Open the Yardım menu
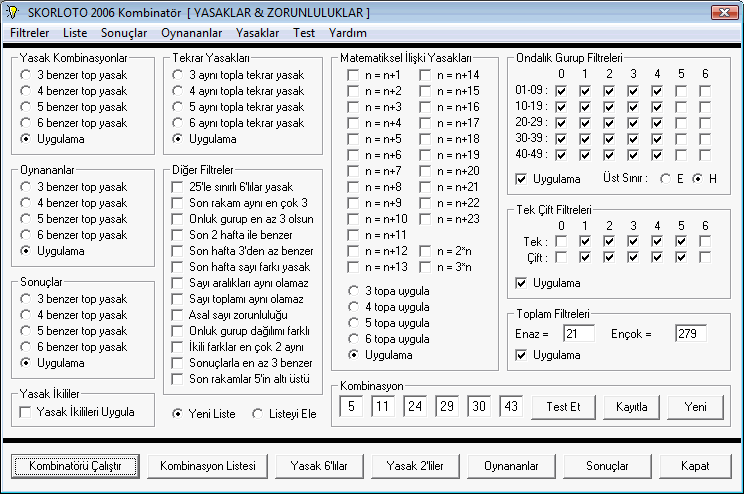 point(347,32)
